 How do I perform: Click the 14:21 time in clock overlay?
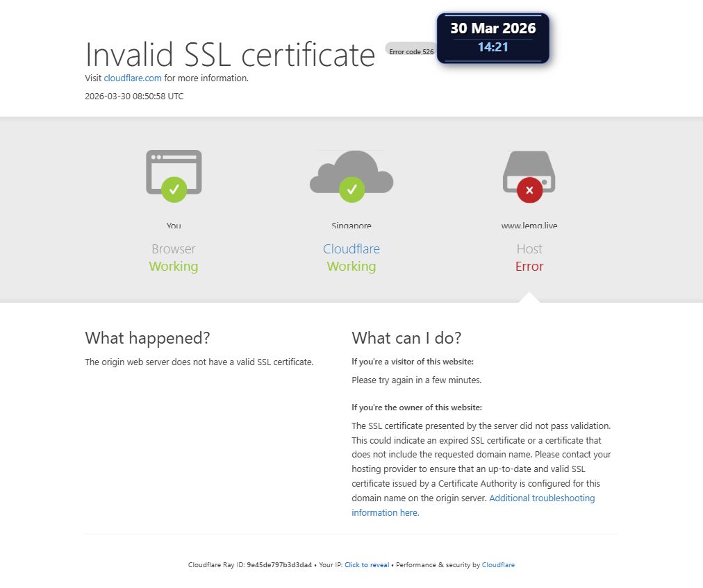[x=493, y=47]
